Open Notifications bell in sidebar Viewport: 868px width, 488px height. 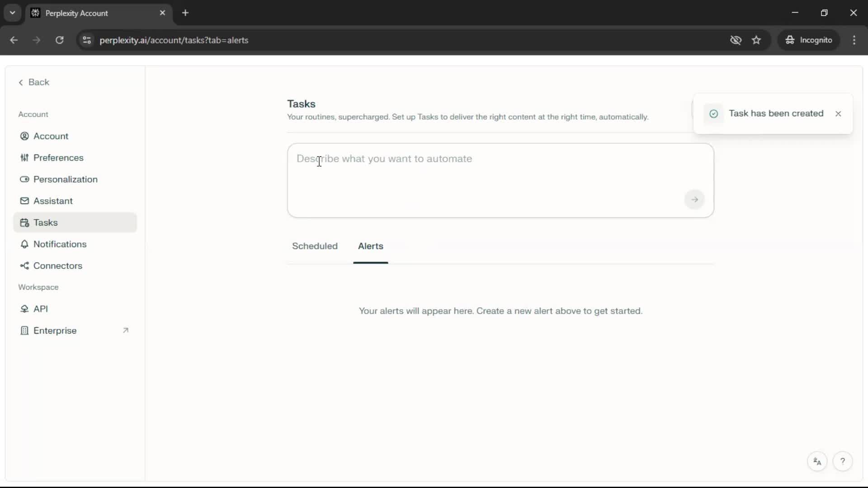pyautogui.click(x=24, y=244)
